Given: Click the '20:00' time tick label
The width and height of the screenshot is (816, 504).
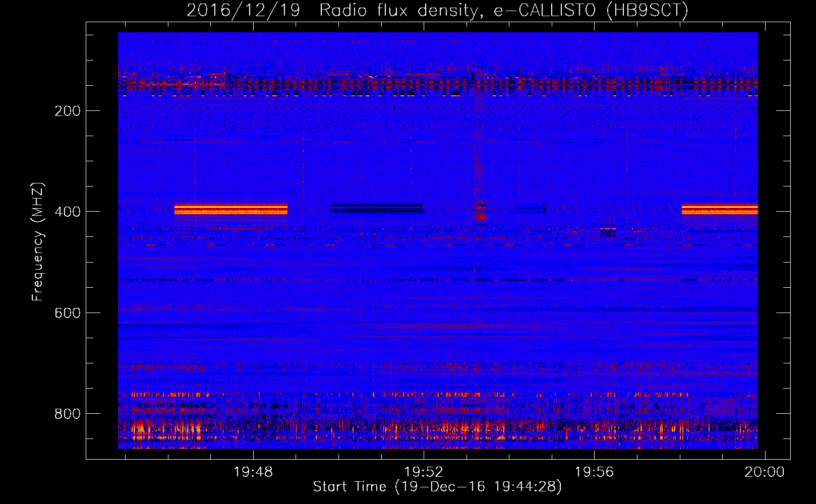Looking at the screenshot, I should tap(765, 472).
